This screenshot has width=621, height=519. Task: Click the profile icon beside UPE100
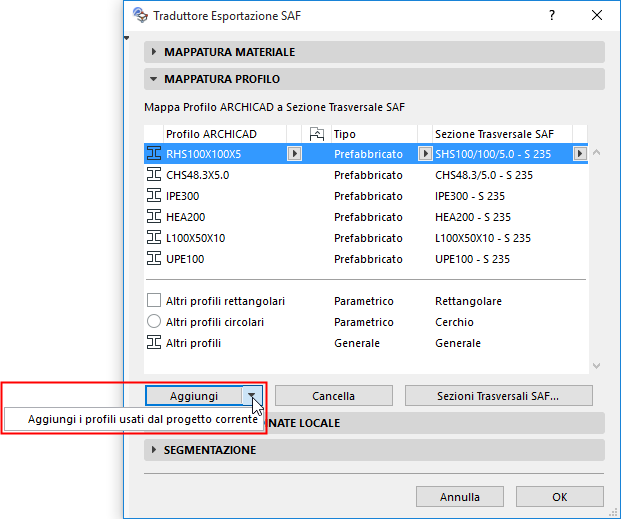click(x=154, y=259)
